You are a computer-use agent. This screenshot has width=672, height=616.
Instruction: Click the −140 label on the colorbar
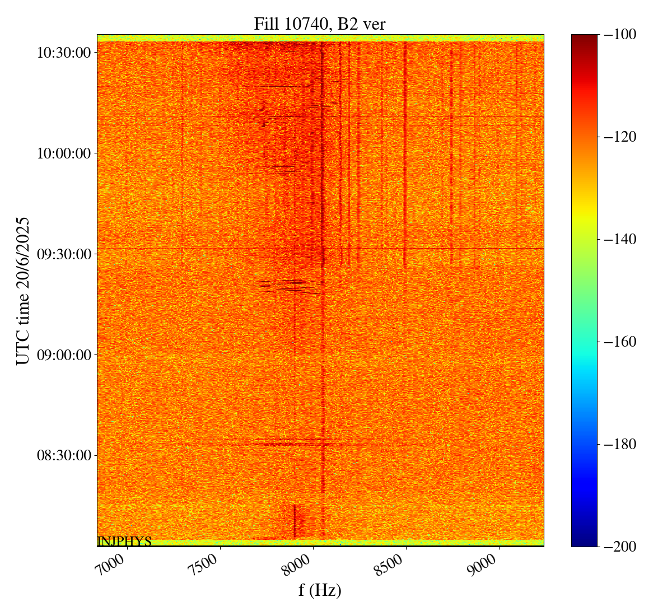(620, 239)
